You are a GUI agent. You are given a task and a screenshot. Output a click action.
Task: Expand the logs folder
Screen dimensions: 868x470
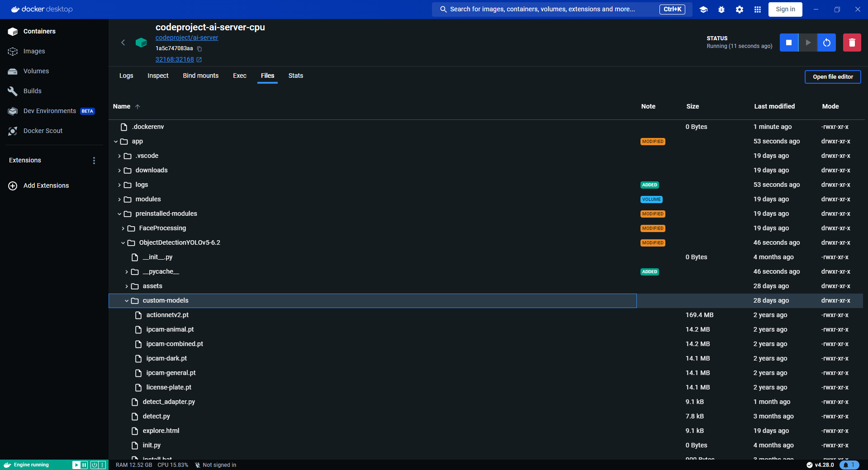click(119, 185)
